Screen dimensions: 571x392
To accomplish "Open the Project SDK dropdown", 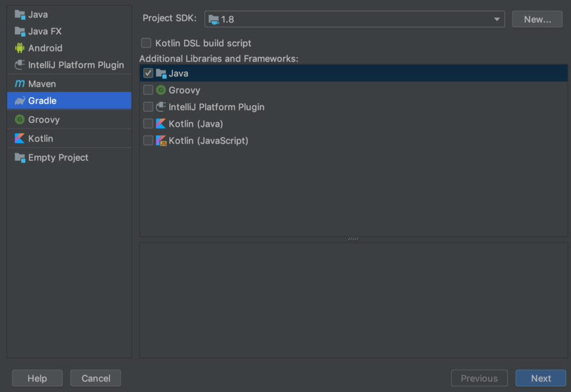I will [x=354, y=19].
